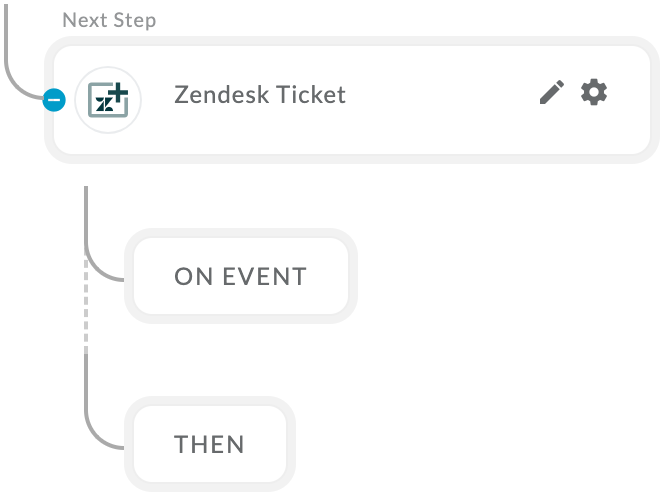
Task: Open step settings via the gear icon
Action: 594,92
